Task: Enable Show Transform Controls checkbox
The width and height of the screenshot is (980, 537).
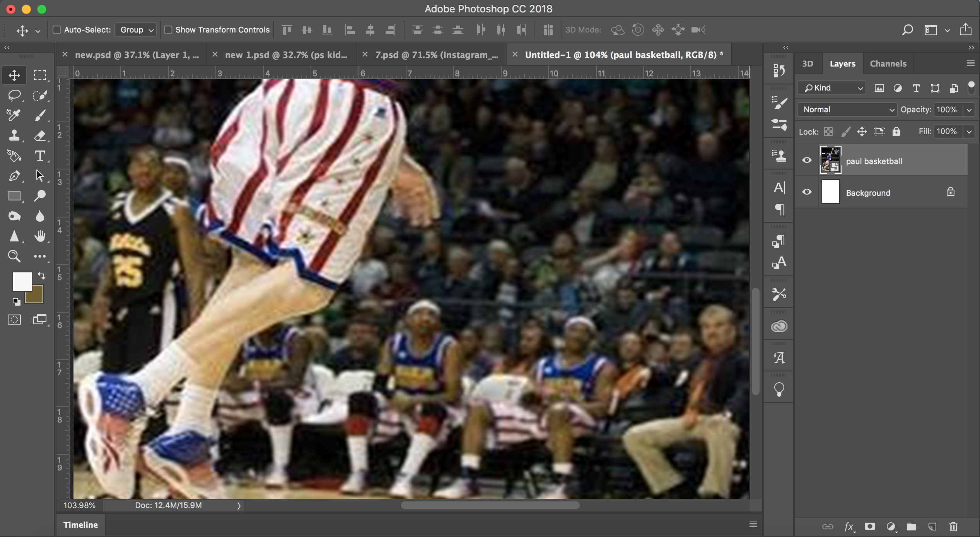Action: (x=168, y=30)
